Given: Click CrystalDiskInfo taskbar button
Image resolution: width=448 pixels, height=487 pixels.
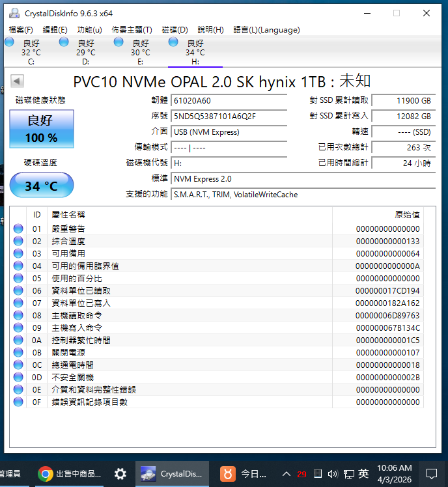Looking at the screenshot, I should tap(172, 473).
